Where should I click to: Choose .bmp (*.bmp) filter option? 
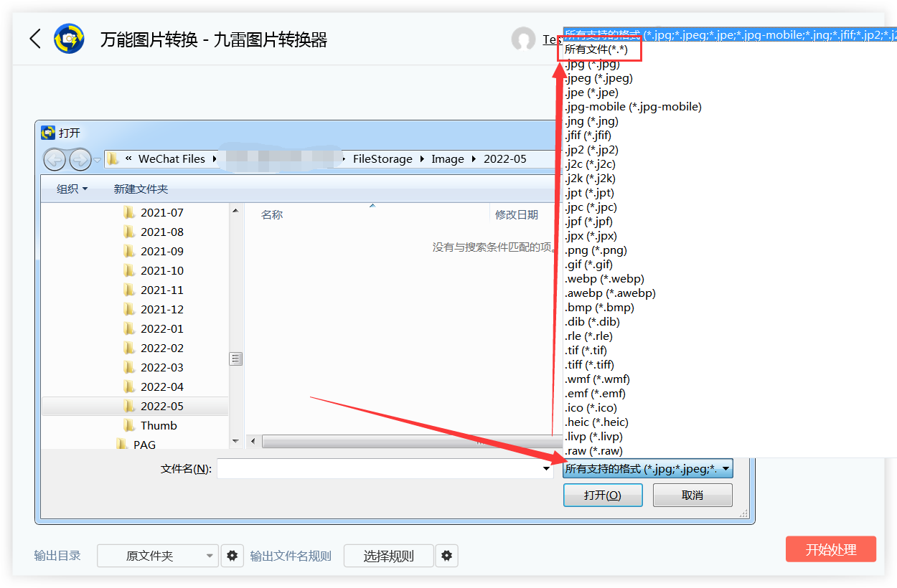click(599, 308)
